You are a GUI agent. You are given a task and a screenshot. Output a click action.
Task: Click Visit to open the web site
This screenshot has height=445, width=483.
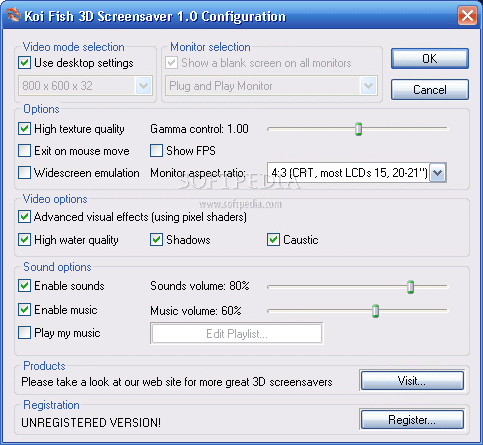[x=412, y=380]
